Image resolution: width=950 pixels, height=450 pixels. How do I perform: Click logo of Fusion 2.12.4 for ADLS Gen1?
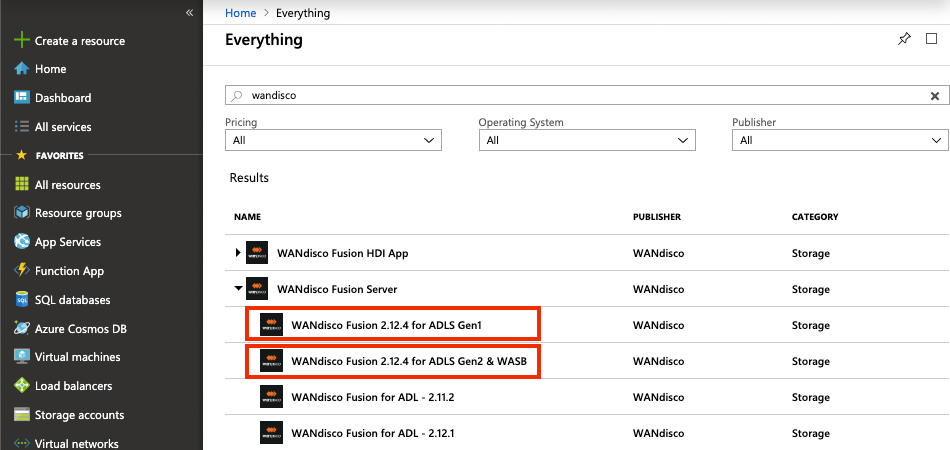coord(271,325)
